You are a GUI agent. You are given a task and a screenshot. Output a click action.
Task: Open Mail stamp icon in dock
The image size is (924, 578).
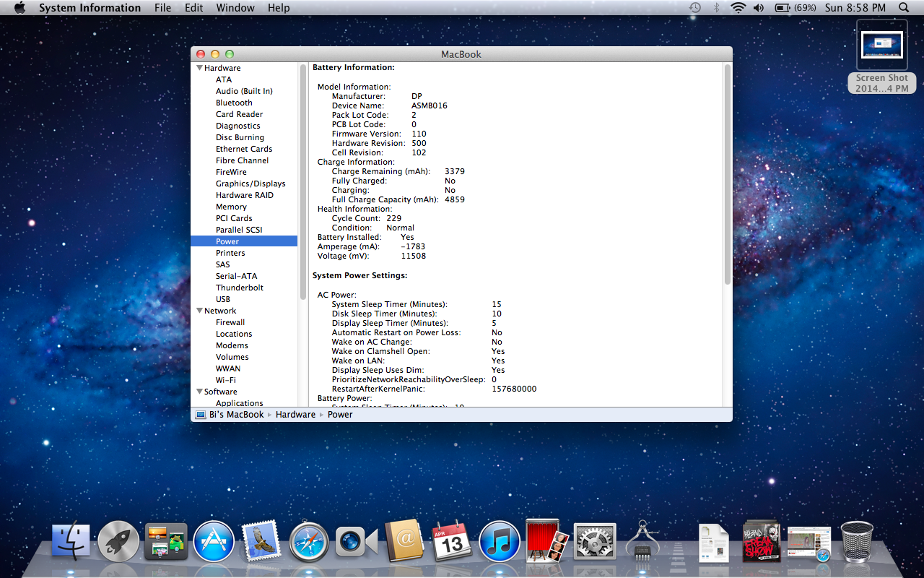click(261, 542)
